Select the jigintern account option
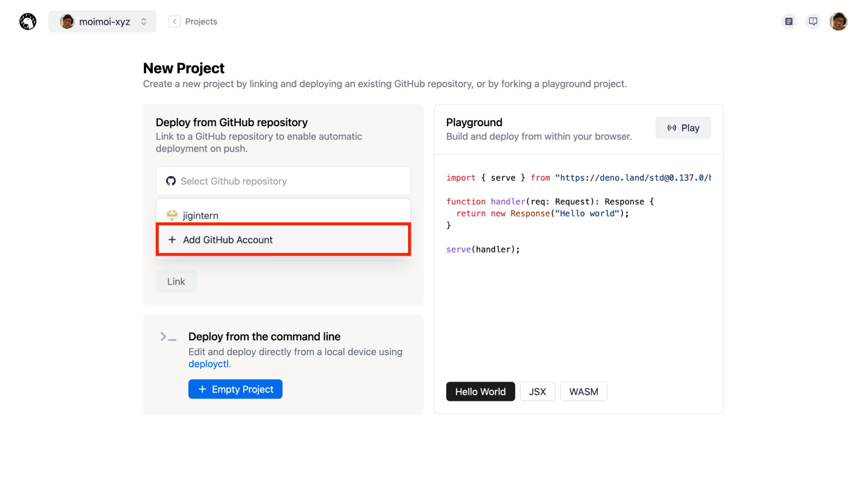 click(x=200, y=216)
